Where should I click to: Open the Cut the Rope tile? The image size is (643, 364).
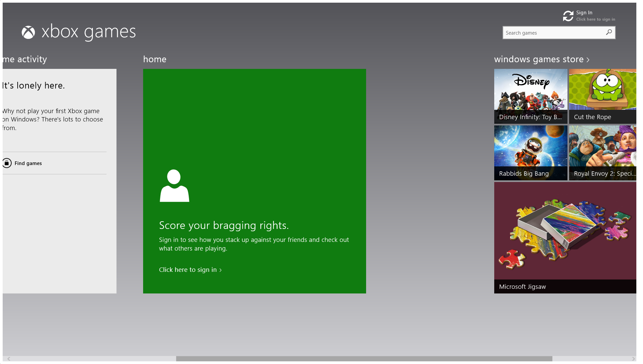[602, 96]
